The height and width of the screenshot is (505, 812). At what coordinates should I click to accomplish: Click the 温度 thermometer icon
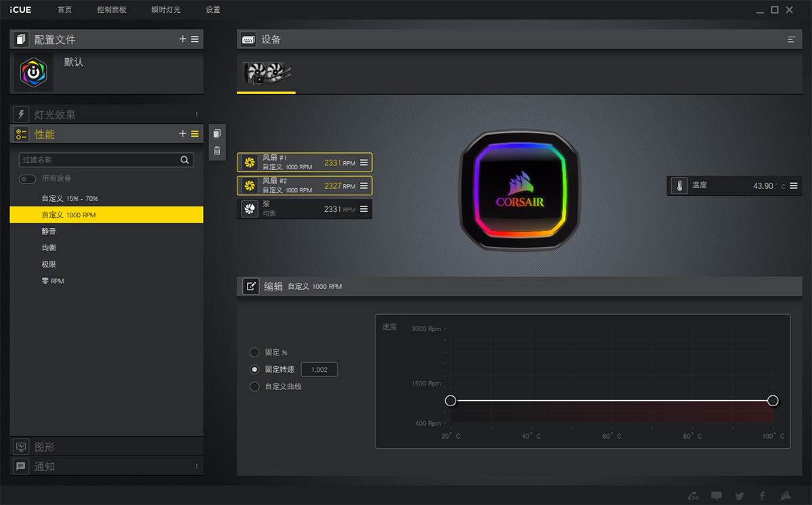pyautogui.click(x=679, y=185)
